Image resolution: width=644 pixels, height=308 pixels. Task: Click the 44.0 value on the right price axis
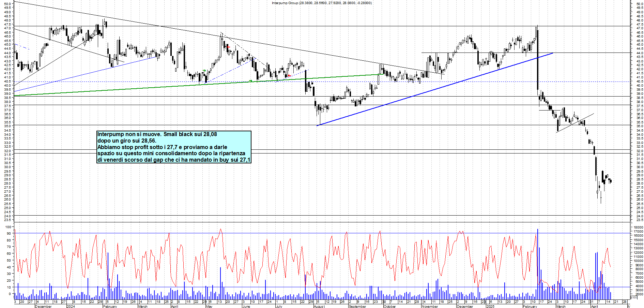[640, 53]
